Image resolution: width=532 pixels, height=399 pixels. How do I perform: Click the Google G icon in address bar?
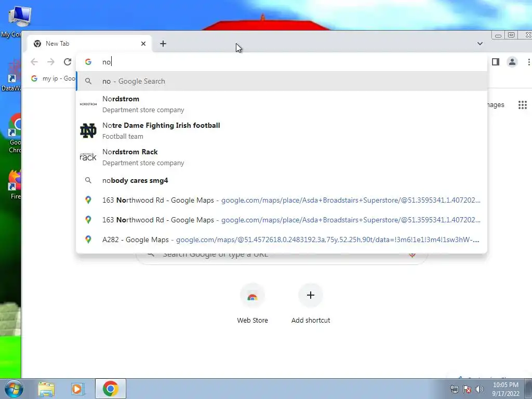tap(88, 62)
